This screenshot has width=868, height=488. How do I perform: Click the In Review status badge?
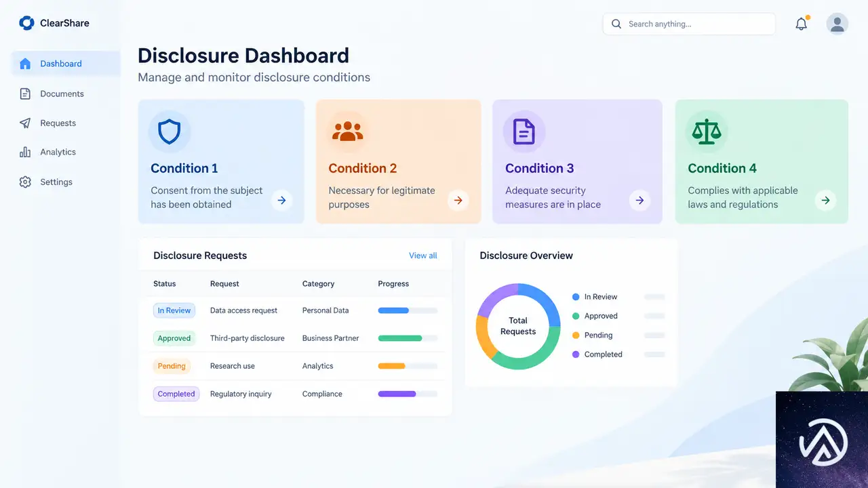pyautogui.click(x=174, y=310)
